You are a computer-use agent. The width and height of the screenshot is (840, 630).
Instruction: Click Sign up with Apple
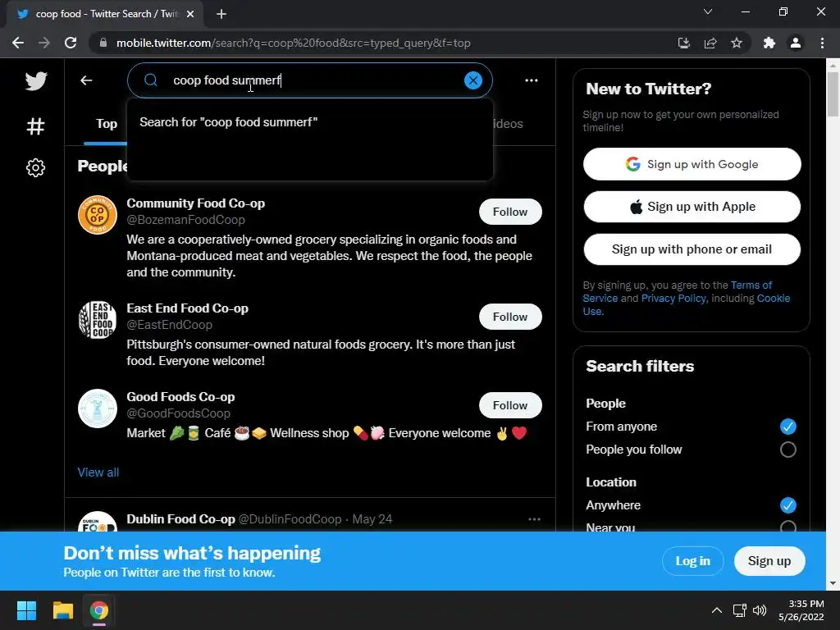(x=692, y=207)
